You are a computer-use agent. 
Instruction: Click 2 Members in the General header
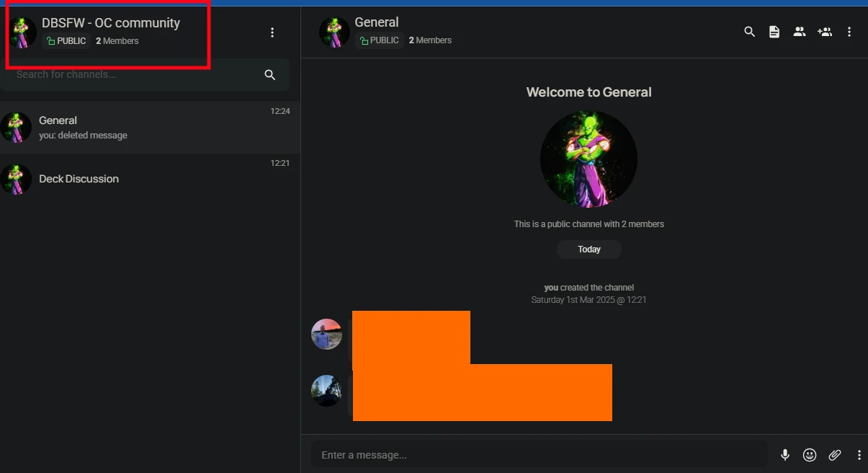(430, 40)
